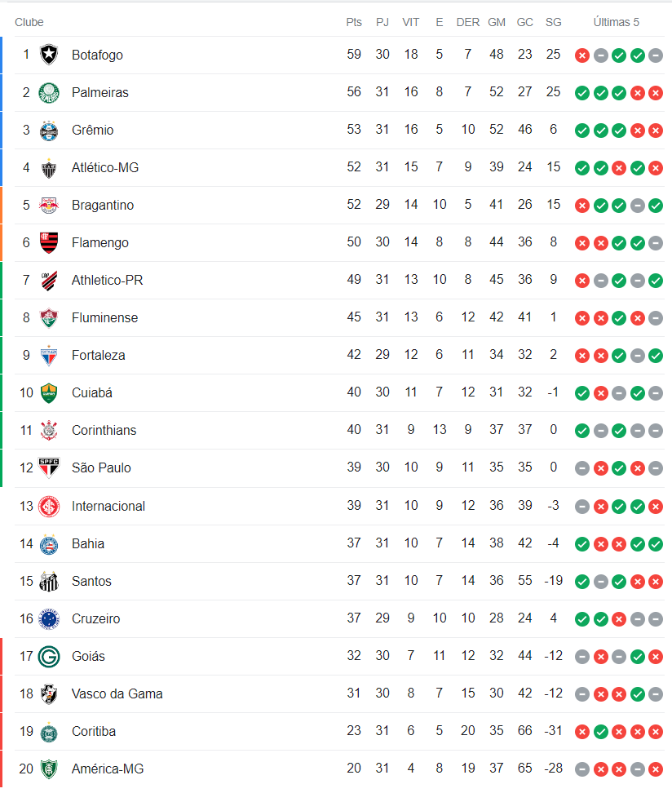Screen dimensions: 672x793
Task: Select the São Paulo SPFC shield
Action: click(x=49, y=467)
